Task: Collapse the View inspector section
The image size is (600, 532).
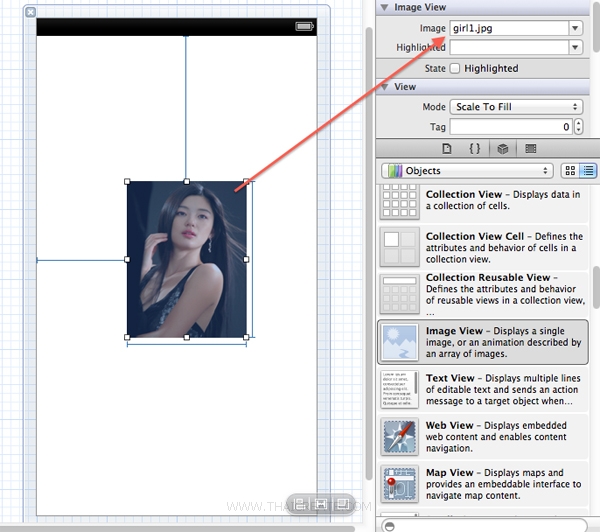Action: pos(385,87)
